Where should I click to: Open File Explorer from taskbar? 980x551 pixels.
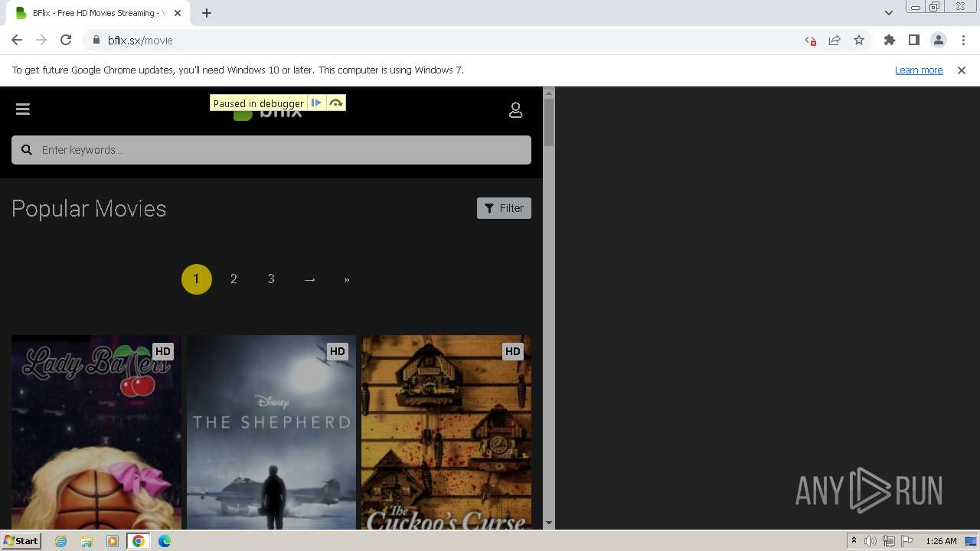(87, 541)
